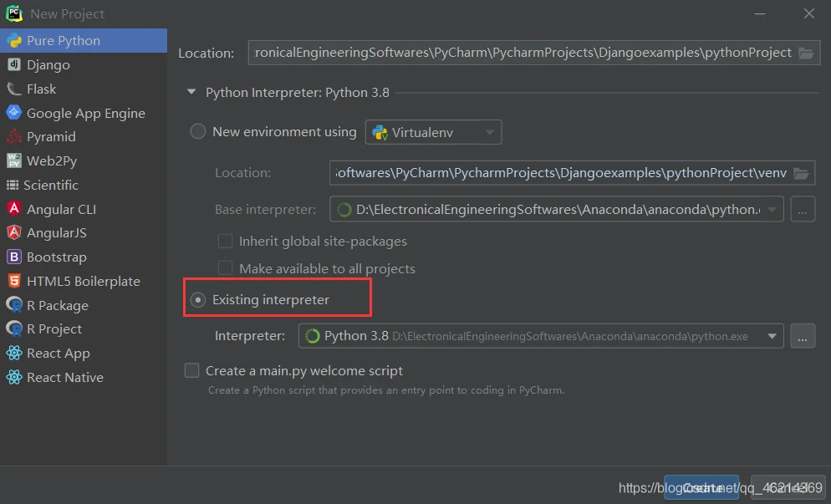Screen dimensions: 831x504
Task: Click the Pure Python project icon
Action: [14, 41]
